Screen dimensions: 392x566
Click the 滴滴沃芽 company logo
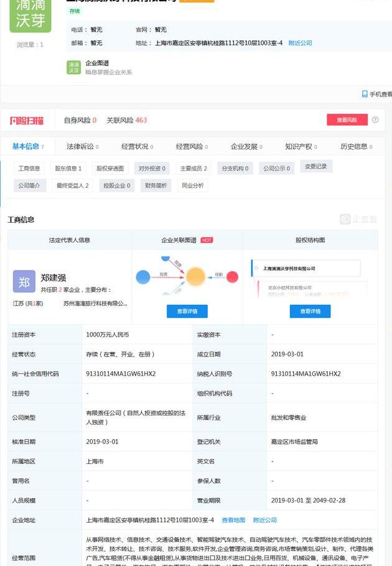30,17
